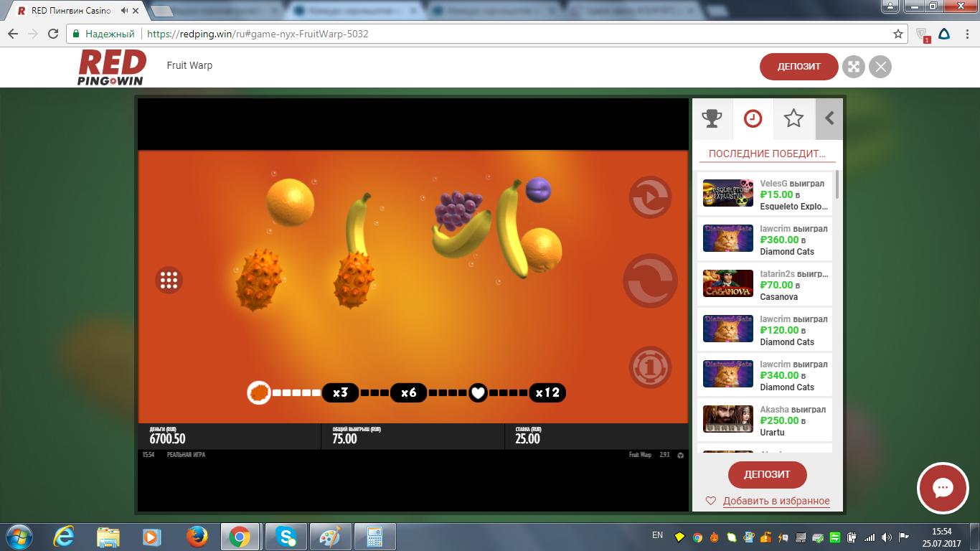Select the RED Пингвин Casino tab
Image resolution: width=980 pixels, height=551 pixels.
(75, 11)
